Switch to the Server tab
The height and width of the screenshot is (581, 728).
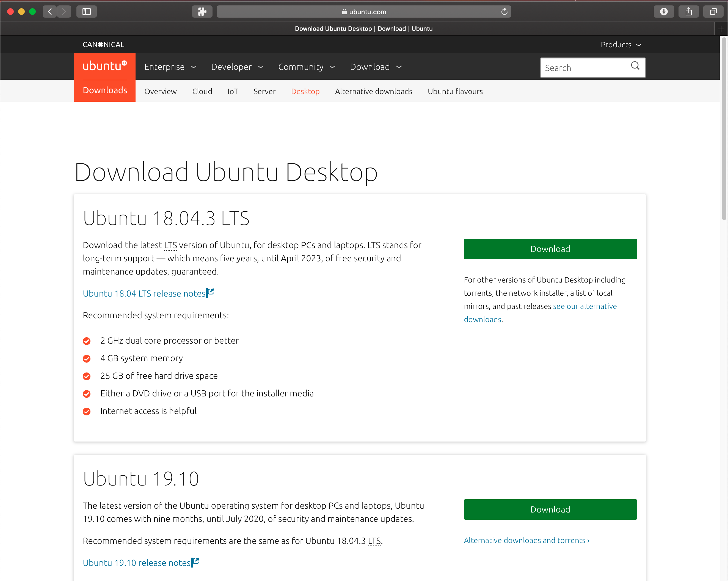point(264,92)
